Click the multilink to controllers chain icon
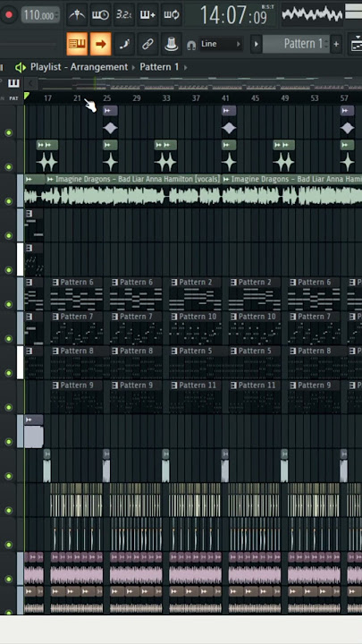362x644 pixels. (147, 44)
